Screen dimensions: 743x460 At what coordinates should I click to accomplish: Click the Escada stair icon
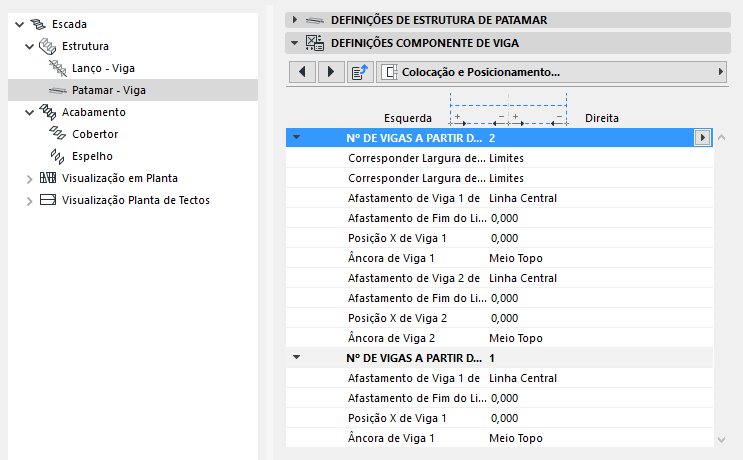tap(38, 24)
